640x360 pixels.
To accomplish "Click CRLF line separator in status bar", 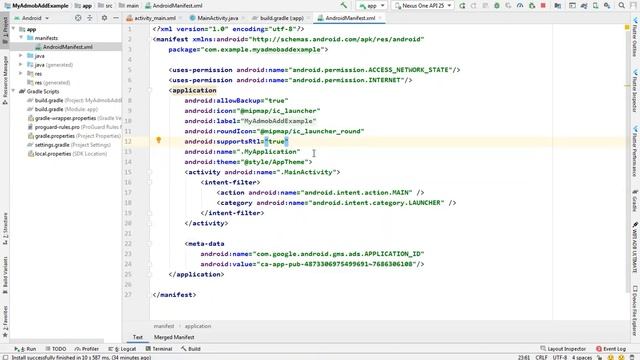I will coord(541,357).
